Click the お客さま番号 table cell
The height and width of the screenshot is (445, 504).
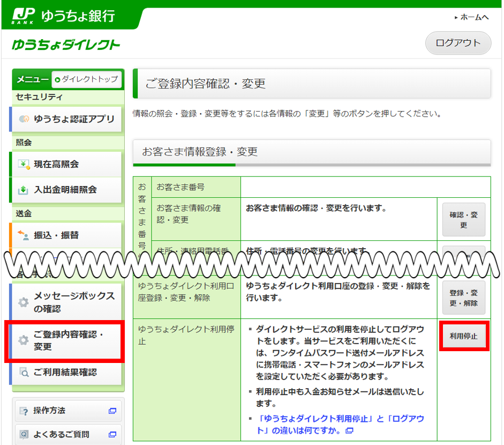pos(197,187)
